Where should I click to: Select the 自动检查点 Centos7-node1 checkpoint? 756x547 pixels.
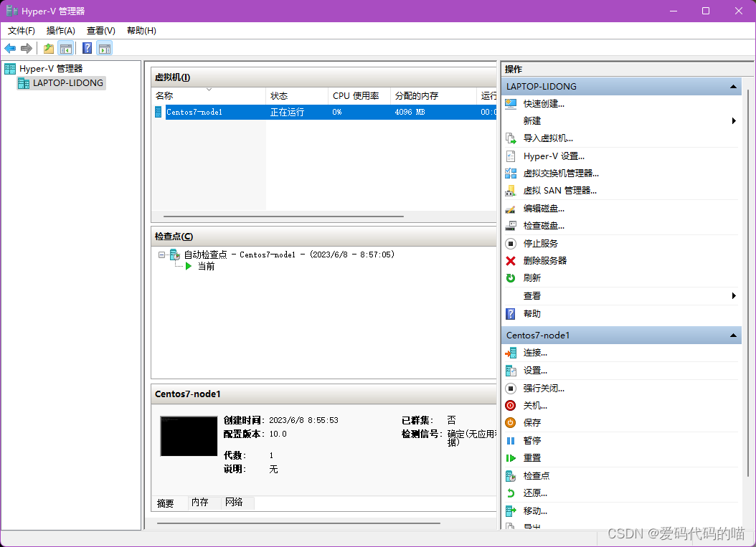(x=289, y=255)
